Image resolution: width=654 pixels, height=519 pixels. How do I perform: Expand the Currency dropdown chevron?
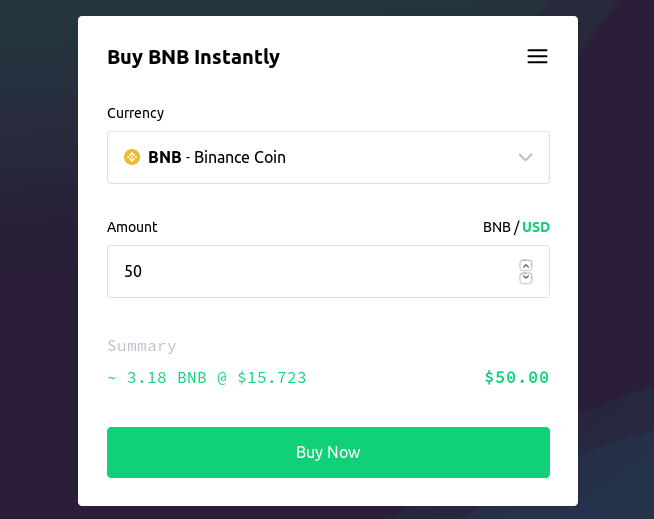point(526,157)
